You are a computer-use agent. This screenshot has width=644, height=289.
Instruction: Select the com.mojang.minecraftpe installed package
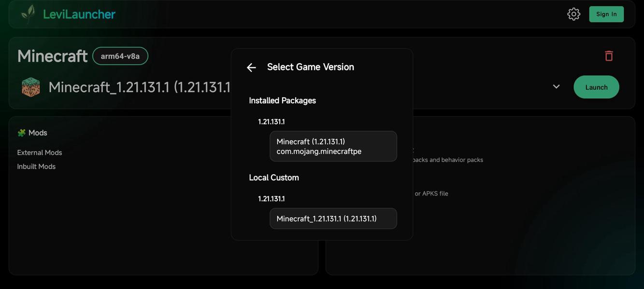point(333,146)
